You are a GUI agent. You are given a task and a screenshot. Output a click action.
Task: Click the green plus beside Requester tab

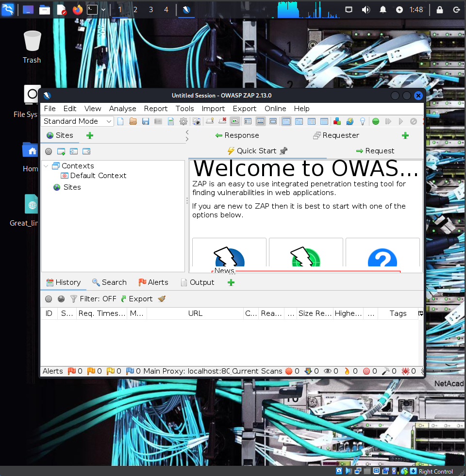(x=405, y=135)
